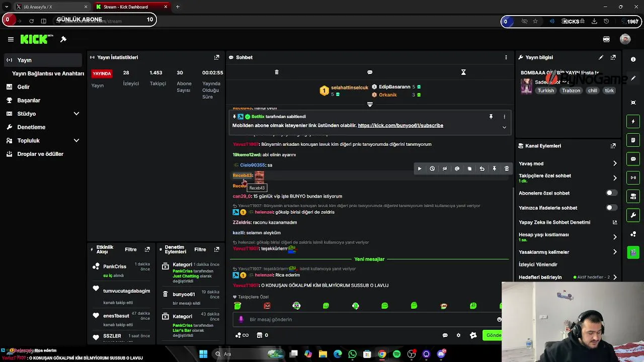Open pinned message three-dot options
This screenshot has height=362, width=644.
(504, 117)
